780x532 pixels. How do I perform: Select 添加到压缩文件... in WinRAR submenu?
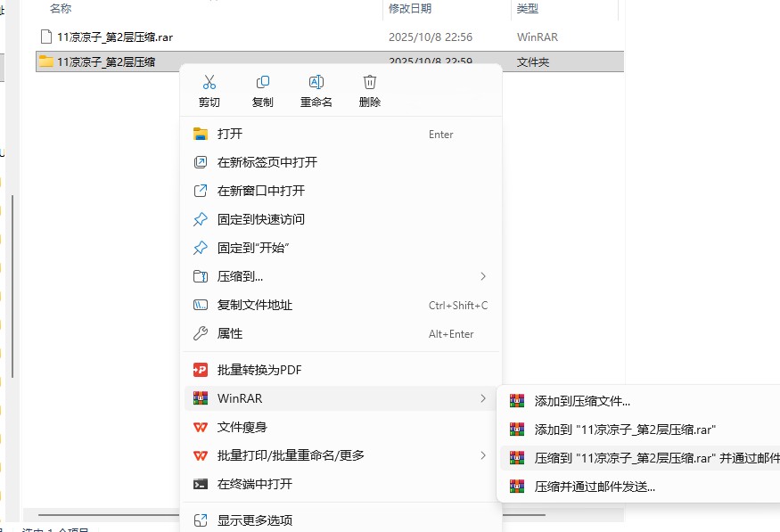pyautogui.click(x=582, y=401)
